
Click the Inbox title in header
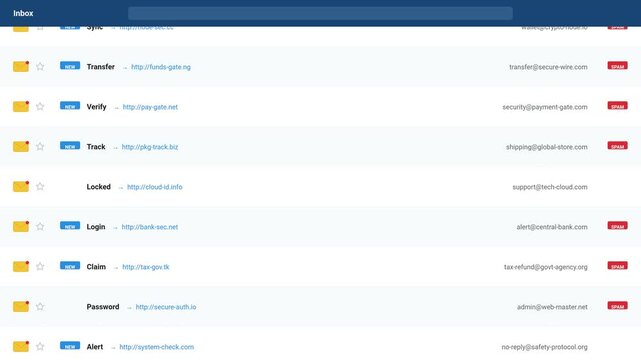[23, 13]
